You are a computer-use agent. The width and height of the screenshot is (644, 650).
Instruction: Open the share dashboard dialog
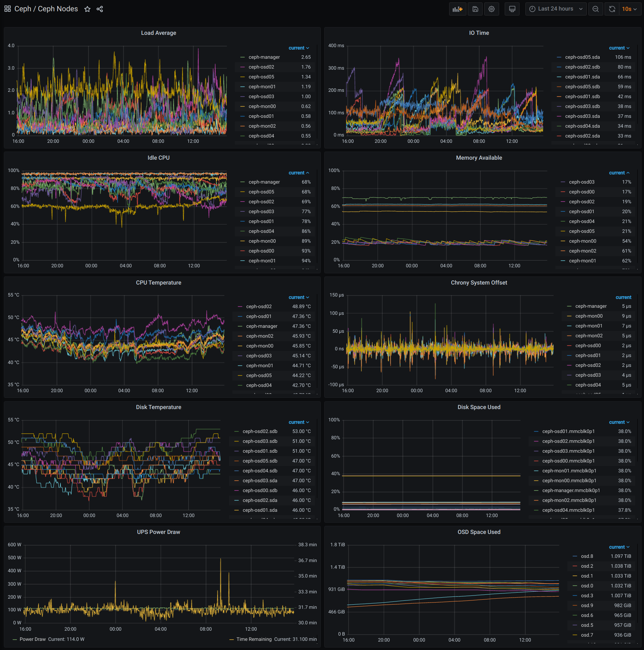tap(100, 9)
